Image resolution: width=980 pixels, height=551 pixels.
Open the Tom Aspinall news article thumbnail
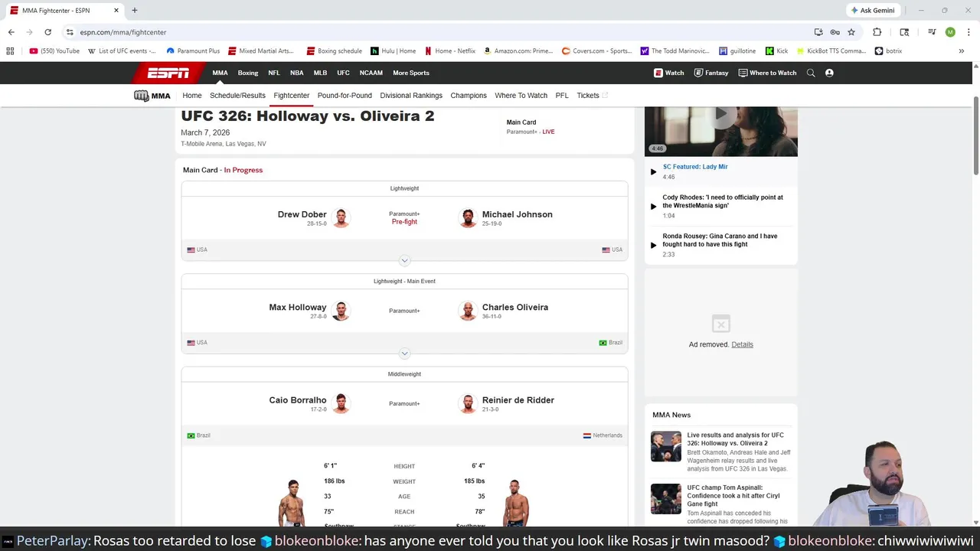[x=665, y=499]
